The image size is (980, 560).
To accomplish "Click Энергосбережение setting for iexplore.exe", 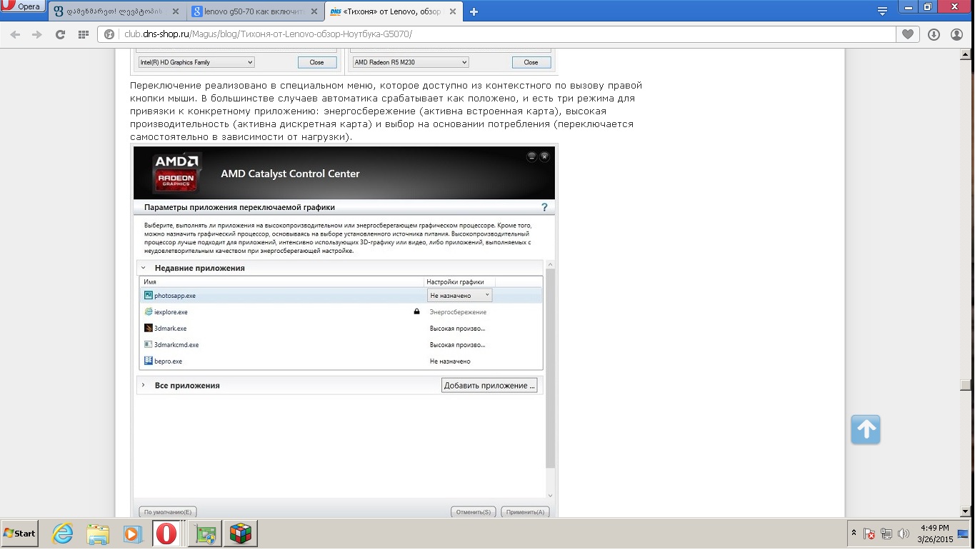I will pyautogui.click(x=458, y=312).
